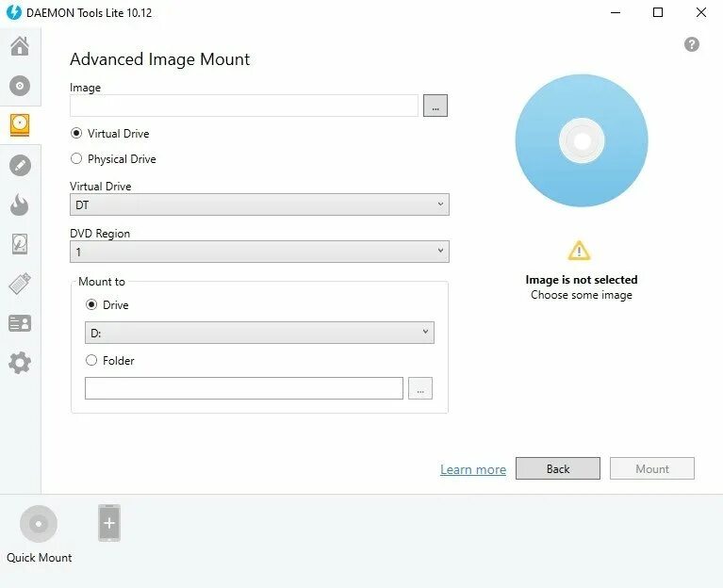Click the Back button
This screenshot has height=588, width=723.
[558, 468]
